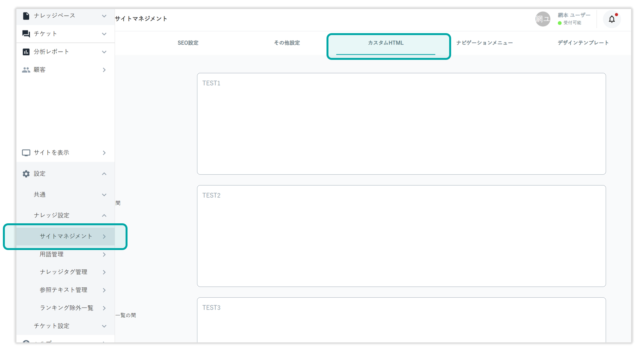Click the 設定 gear icon

(26, 174)
